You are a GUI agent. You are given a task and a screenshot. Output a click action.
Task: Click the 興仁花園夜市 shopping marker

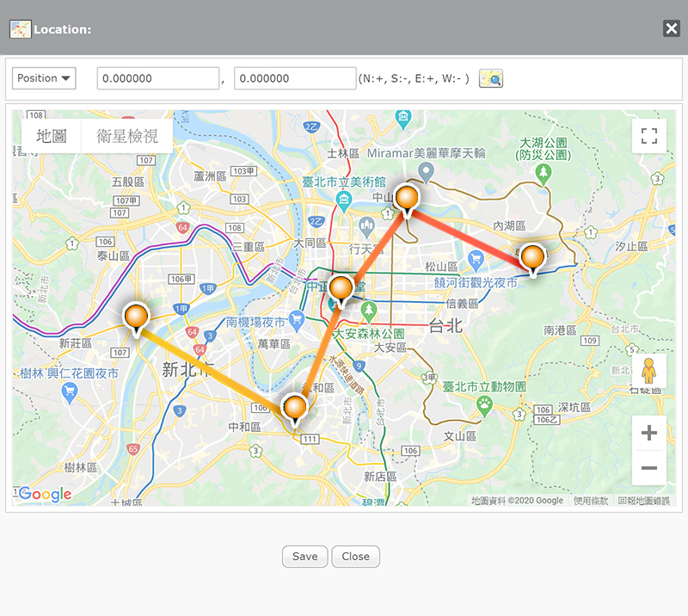coord(70,393)
